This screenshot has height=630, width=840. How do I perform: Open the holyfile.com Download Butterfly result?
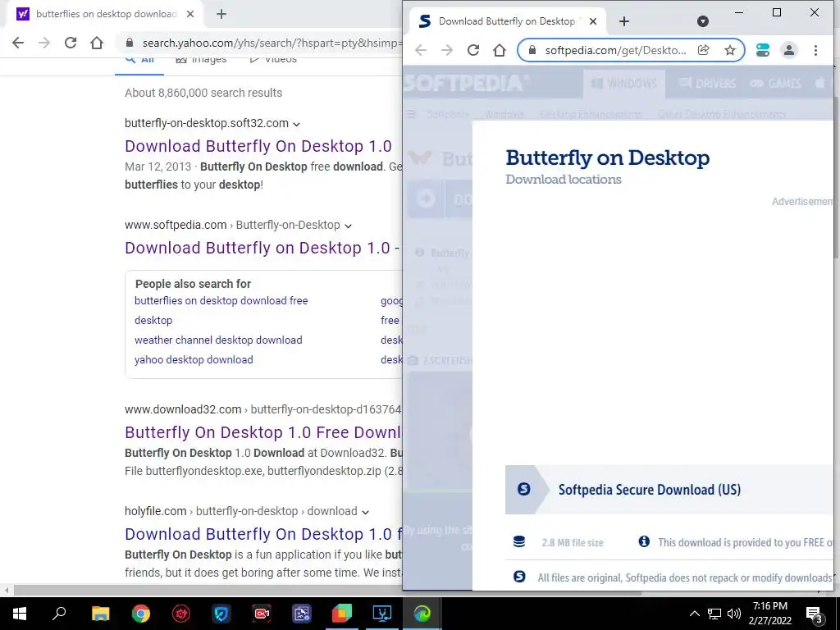[x=263, y=534]
